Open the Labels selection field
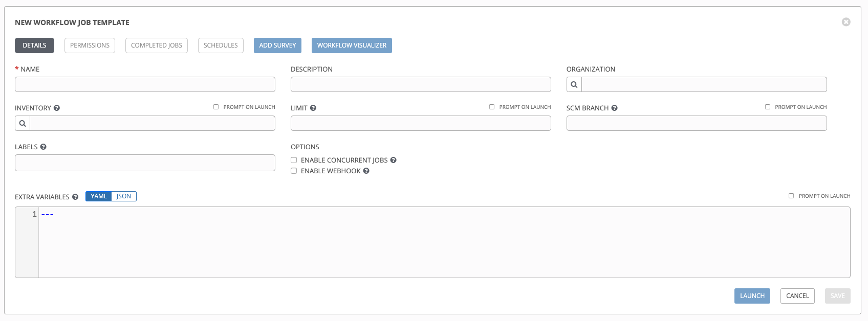868x321 pixels. coord(145,163)
